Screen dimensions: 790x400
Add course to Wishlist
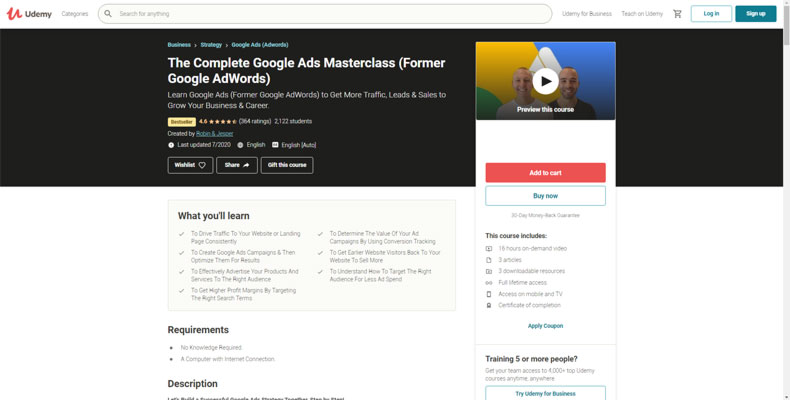[190, 165]
